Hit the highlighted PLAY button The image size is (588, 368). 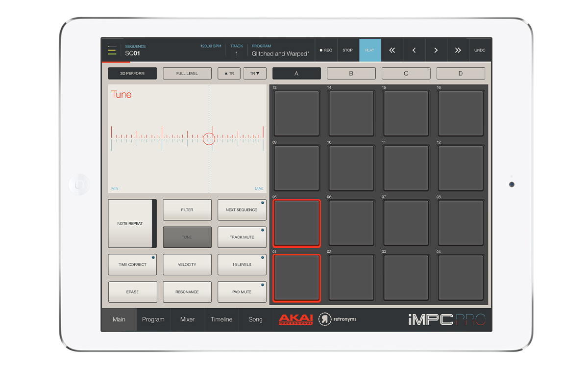tap(369, 50)
